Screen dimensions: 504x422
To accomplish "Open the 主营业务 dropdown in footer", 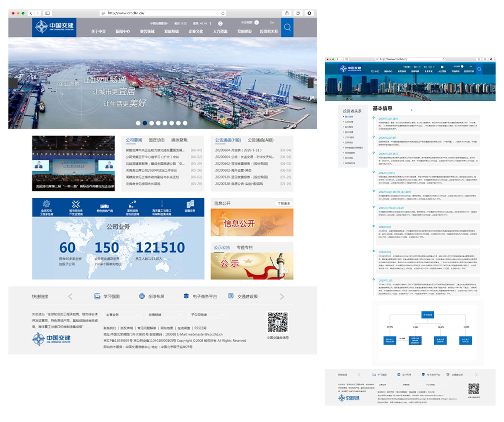I will pos(122,315).
